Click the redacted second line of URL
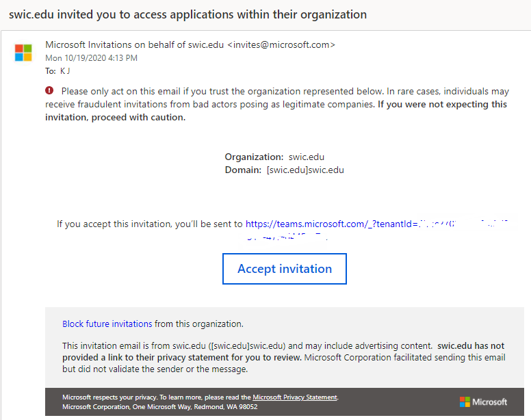The width and height of the screenshot is (531, 420). (287, 237)
